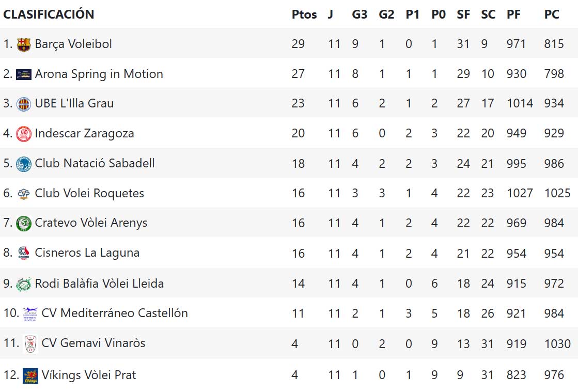The height and width of the screenshot is (392, 578).
Task: Click the Rodi Balàfia Vòlei Lleida logo
Action: pyautogui.click(x=24, y=284)
